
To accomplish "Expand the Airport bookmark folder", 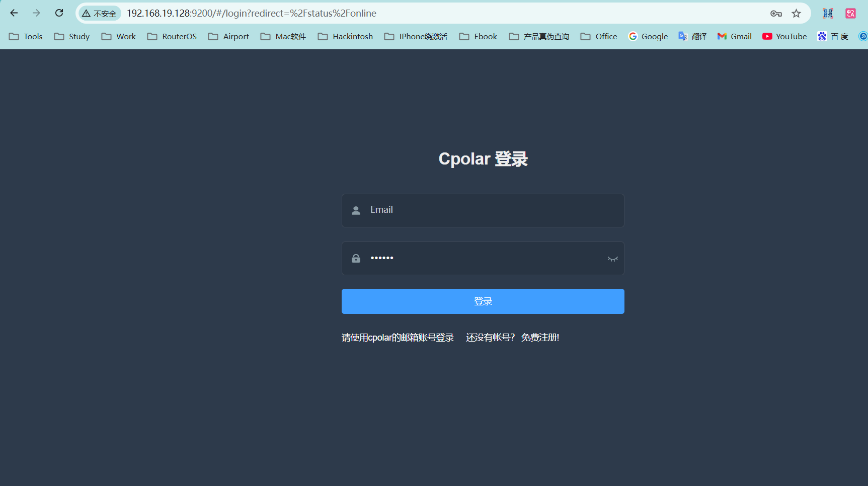I will 228,36.
